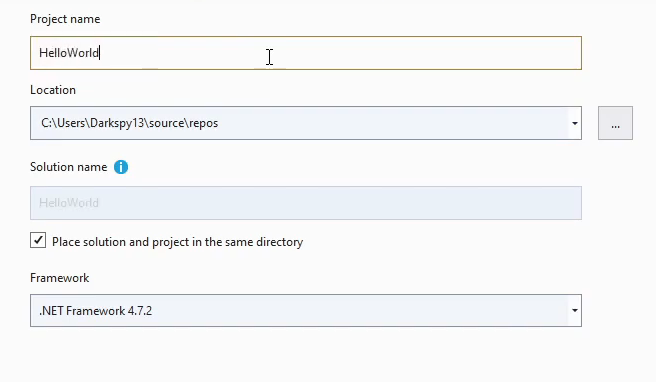The image size is (656, 382).
Task: Click the 'Project name' label
Action: pos(65,19)
